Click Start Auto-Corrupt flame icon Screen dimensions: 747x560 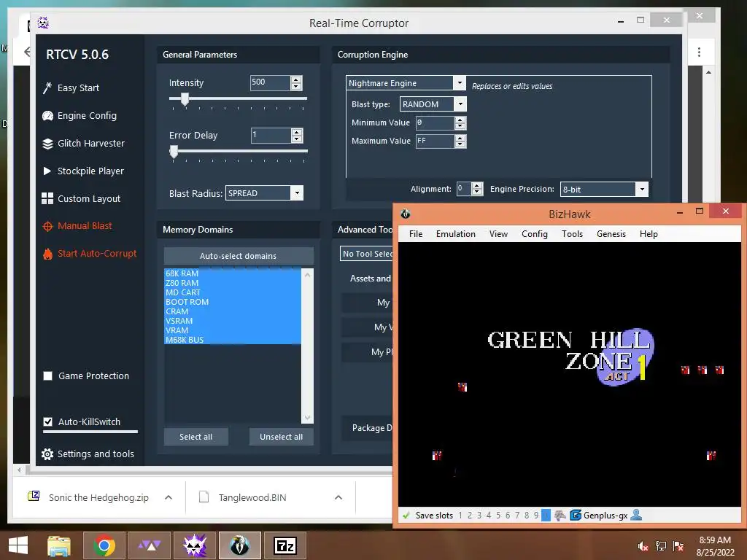[47, 254]
